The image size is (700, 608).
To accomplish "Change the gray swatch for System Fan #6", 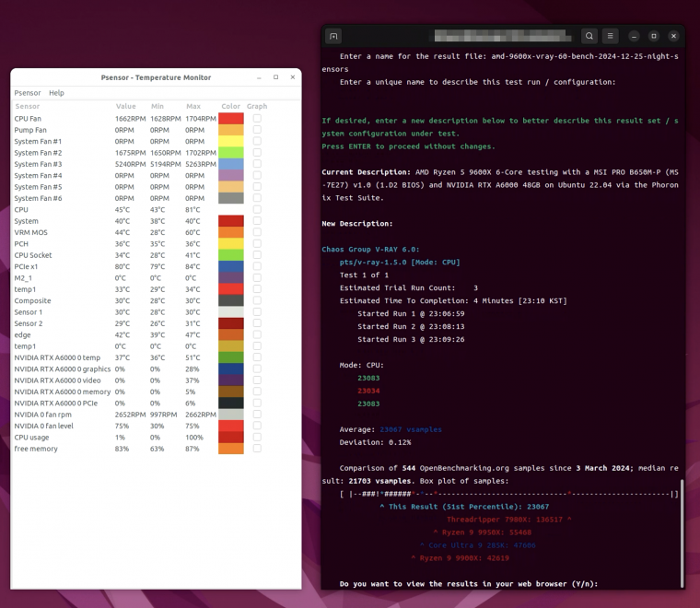I will click(231, 198).
